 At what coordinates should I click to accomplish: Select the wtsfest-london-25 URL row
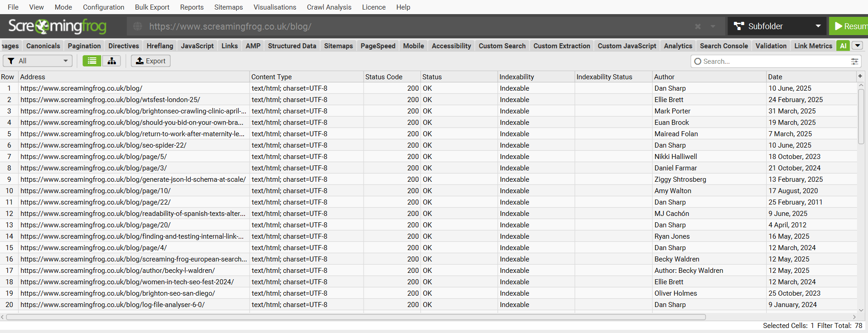[134, 99]
